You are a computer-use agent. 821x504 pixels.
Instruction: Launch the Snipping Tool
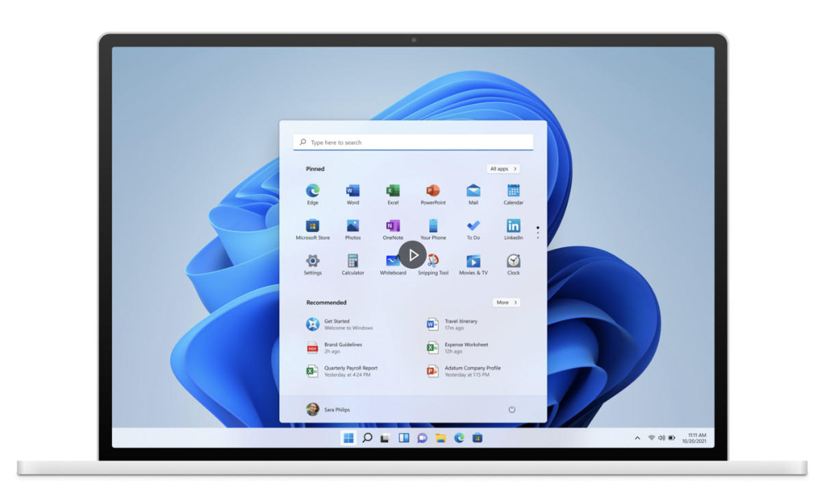pos(433,264)
